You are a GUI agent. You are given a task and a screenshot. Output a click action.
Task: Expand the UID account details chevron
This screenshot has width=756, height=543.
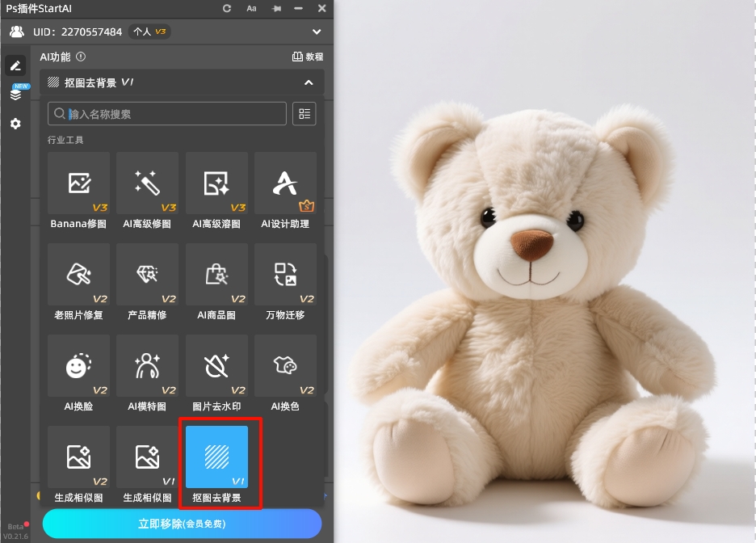tap(317, 32)
